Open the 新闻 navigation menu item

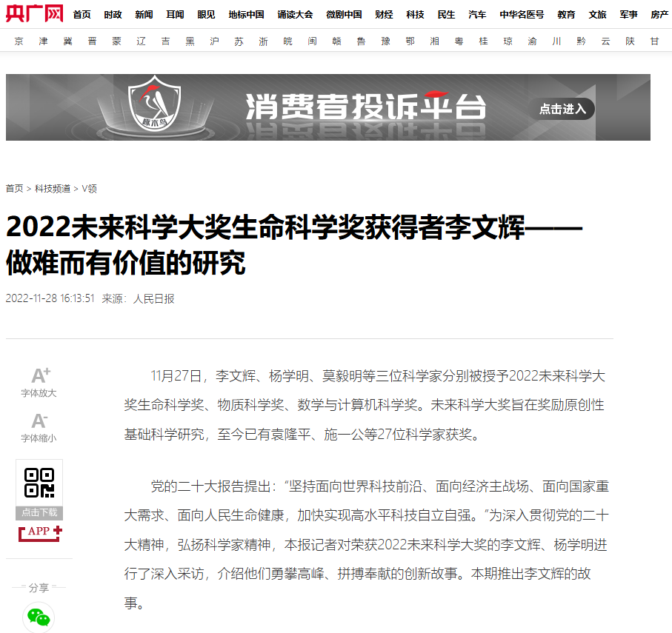click(144, 15)
